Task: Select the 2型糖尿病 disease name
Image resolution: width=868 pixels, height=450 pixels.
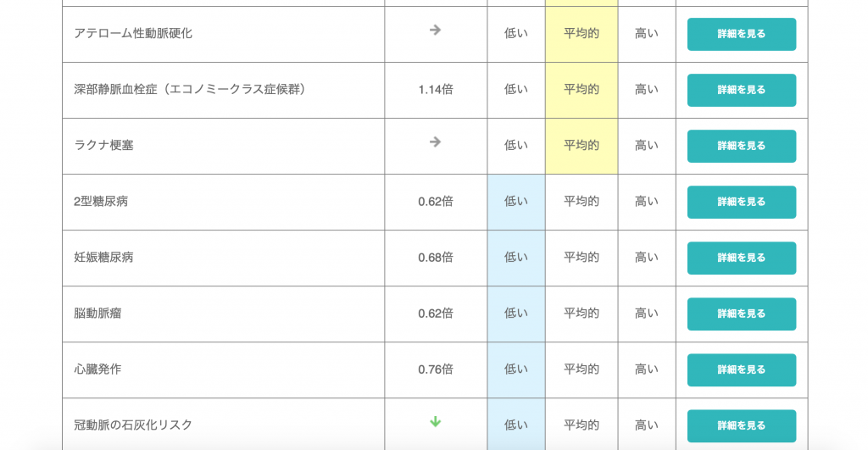Action: (x=101, y=202)
